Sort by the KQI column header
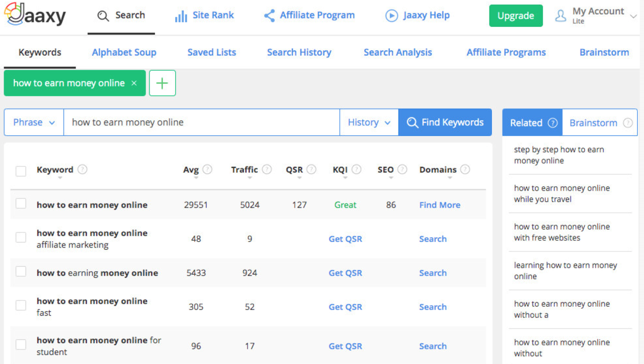 340,170
